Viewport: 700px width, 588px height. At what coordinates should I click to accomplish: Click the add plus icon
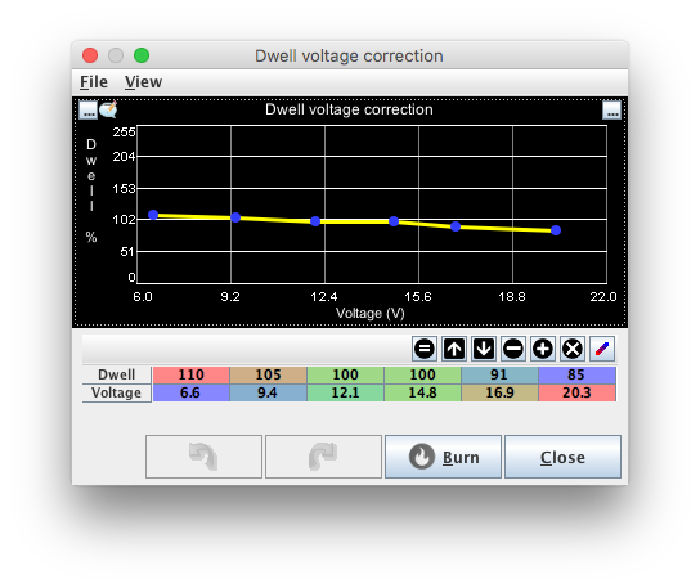(x=543, y=349)
